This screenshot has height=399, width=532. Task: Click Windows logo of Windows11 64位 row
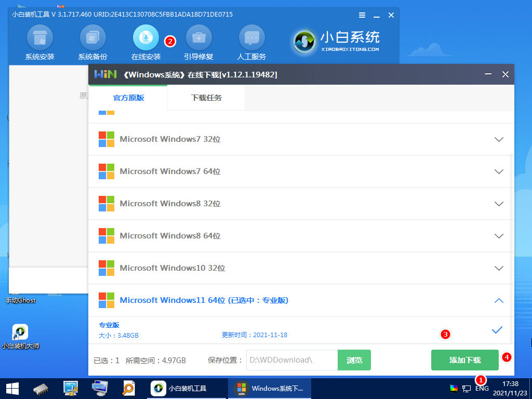click(107, 300)
